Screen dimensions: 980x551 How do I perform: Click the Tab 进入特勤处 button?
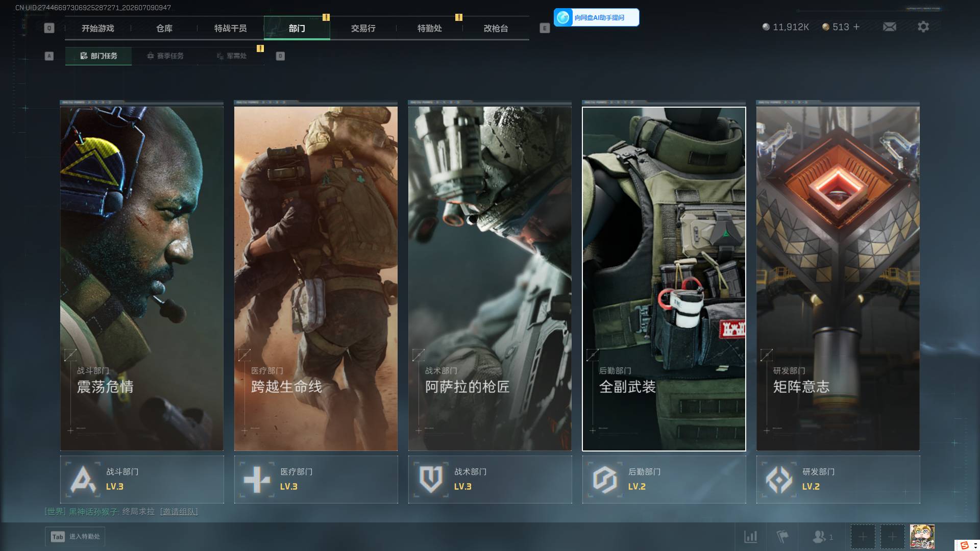pos(75,537)
